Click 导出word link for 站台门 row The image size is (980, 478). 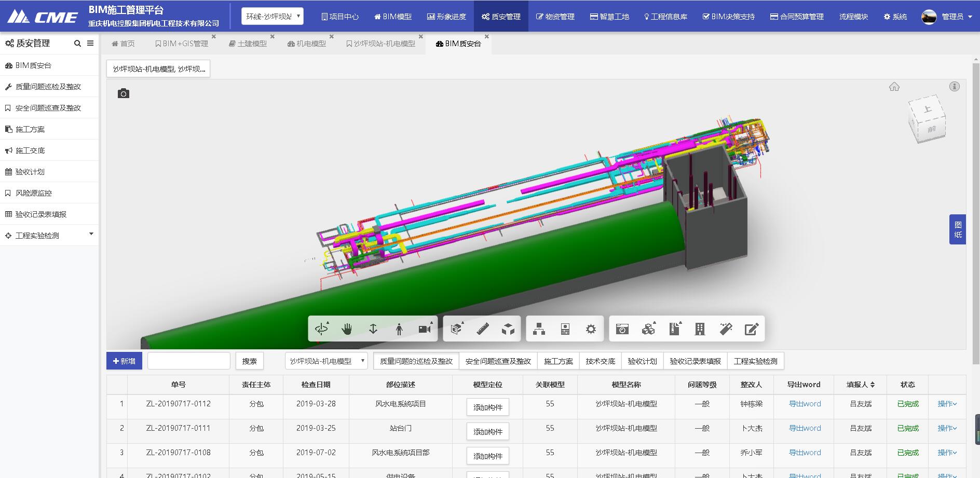805,428
